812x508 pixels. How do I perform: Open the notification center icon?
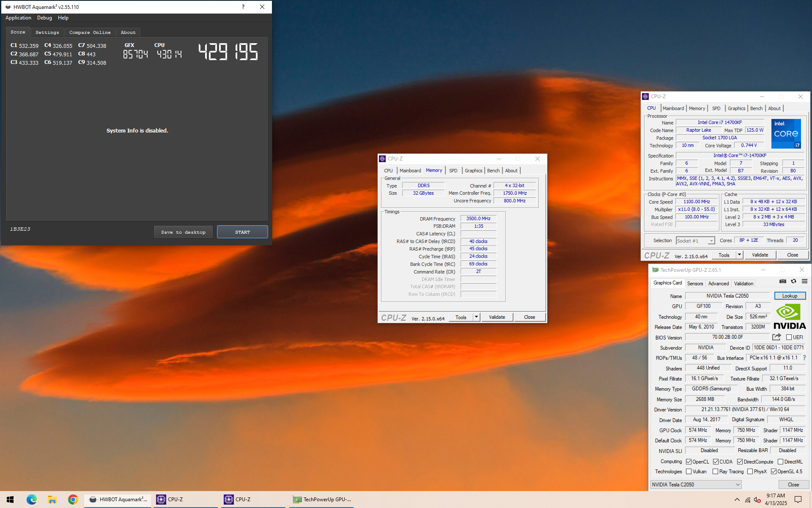pos(798,500)
